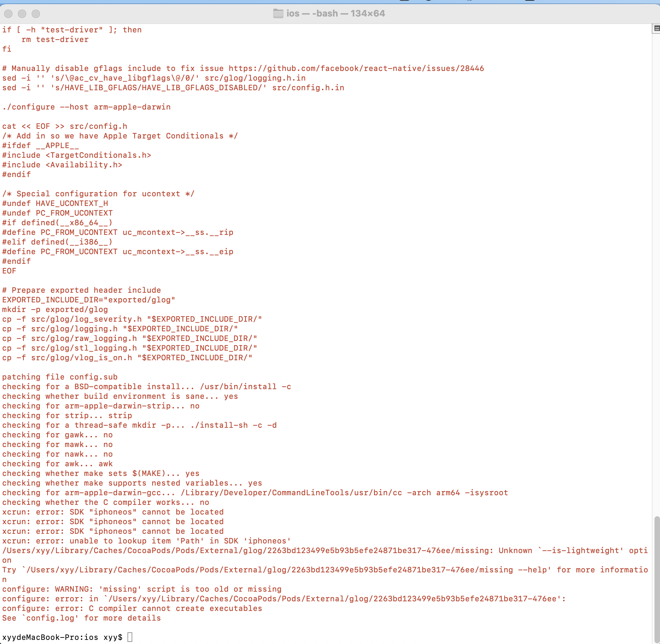Viewport: 660px width, 644px height.
Task: Click the 'checking for a thread-safe mkdir -p' line
Action: tap(140, 425)
